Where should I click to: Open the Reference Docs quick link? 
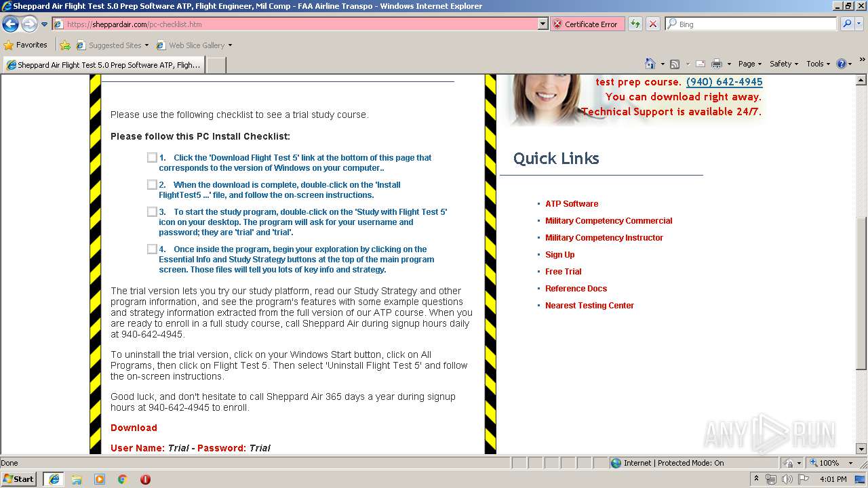point(576,288)
